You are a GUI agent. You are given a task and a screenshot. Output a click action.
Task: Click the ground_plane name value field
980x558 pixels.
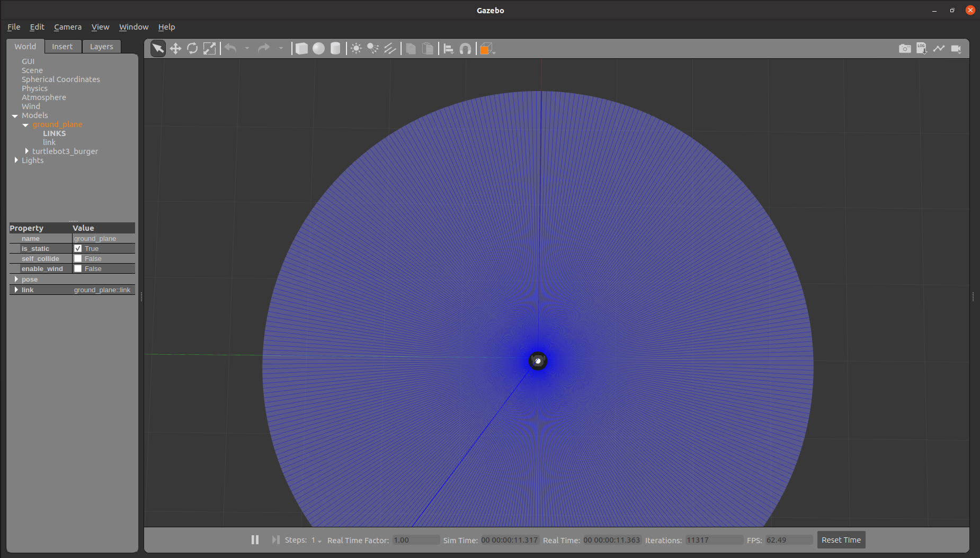point(103,238)
